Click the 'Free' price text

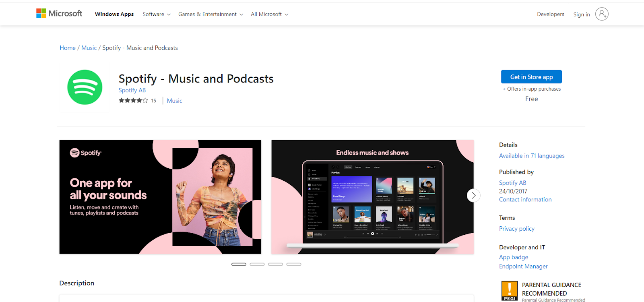(x=531, y=99)
